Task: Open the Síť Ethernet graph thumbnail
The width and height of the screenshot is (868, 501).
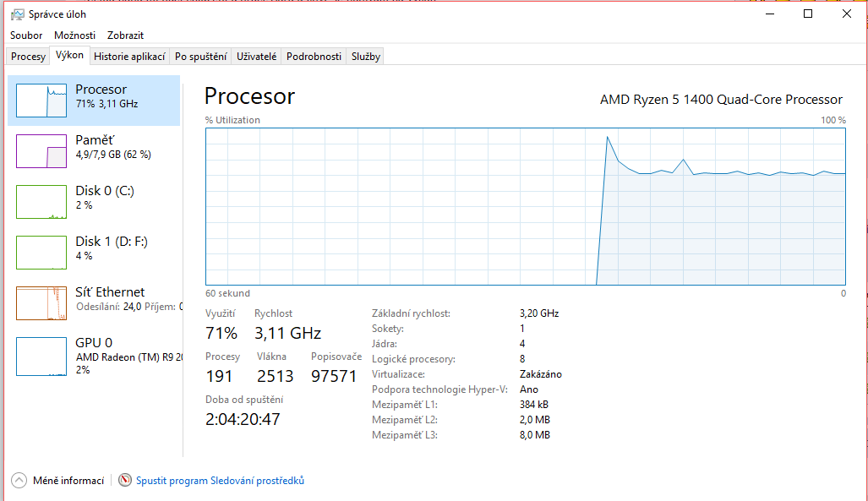Action: coord(41,303)
